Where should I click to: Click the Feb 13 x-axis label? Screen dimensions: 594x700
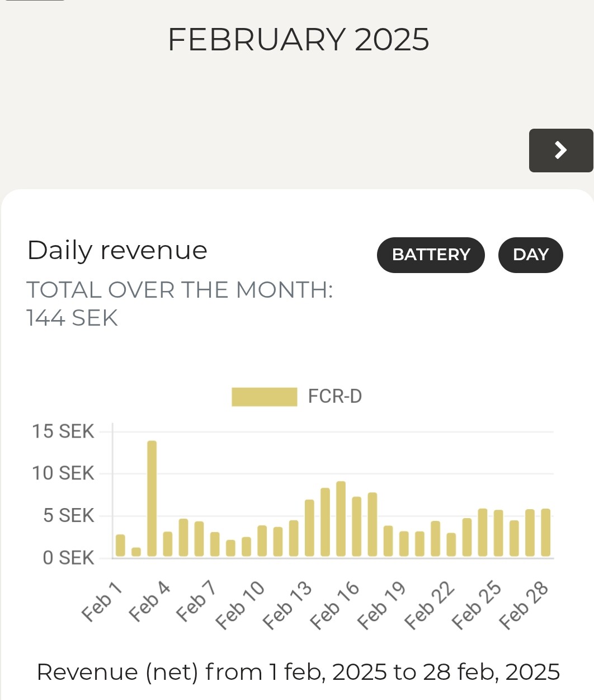click(x=287, y=605)
